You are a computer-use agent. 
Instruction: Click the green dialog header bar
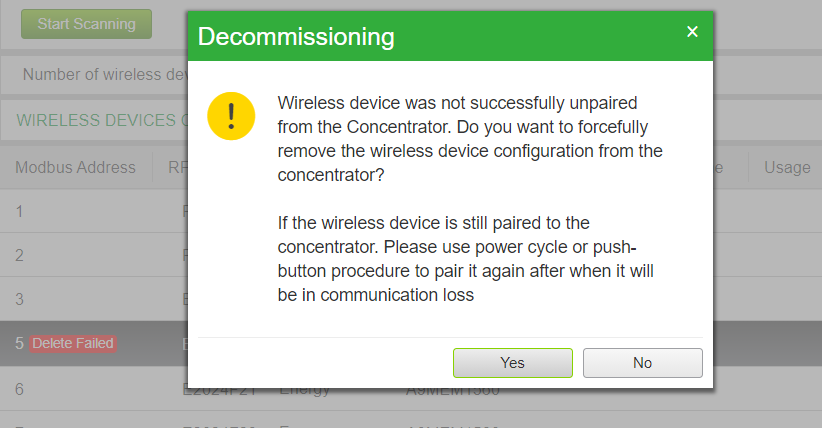450,36
